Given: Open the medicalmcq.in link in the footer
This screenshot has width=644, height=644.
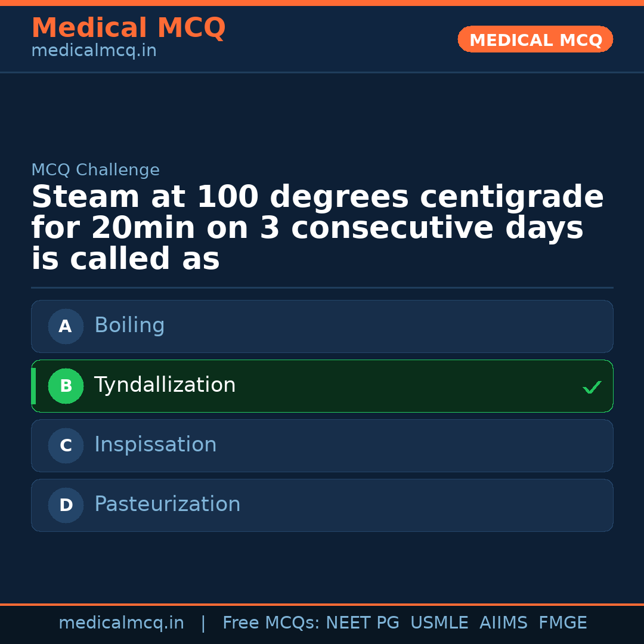Looking at the screenshot, I should click(x=122, y=623).
